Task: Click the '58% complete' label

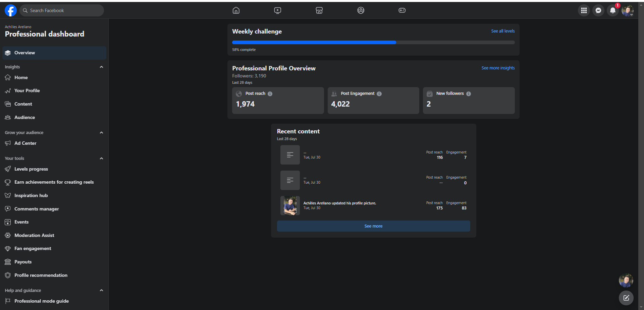Action: coord(244,50)
